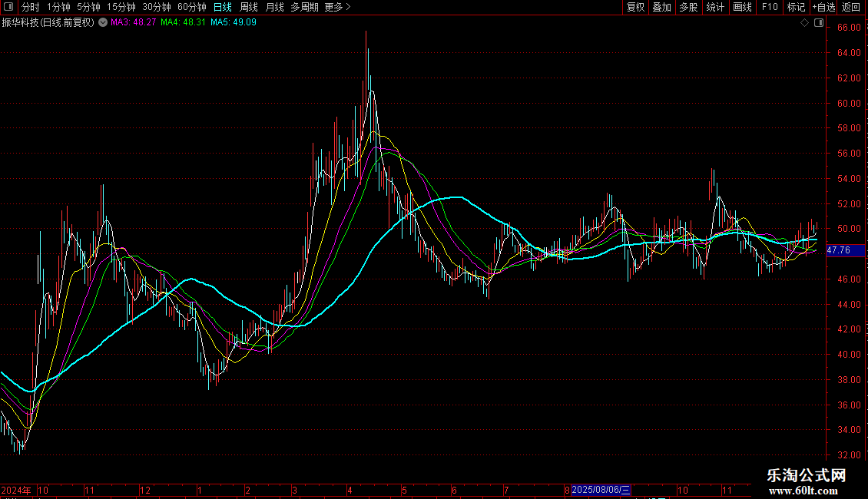
Task: Switch to the 周线 weekly chart
Action: [x=249, y=7]
